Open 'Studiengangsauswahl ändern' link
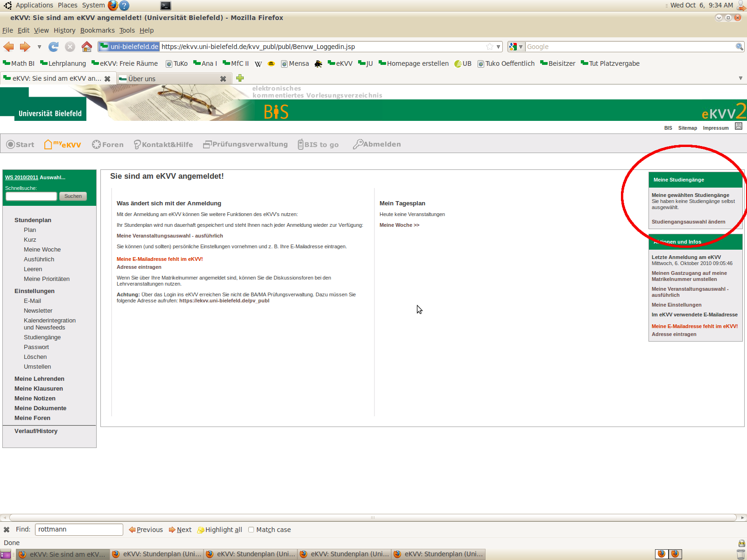Image resolution: width=747 pixels, height=560 pixels. (x=688, y=222)
